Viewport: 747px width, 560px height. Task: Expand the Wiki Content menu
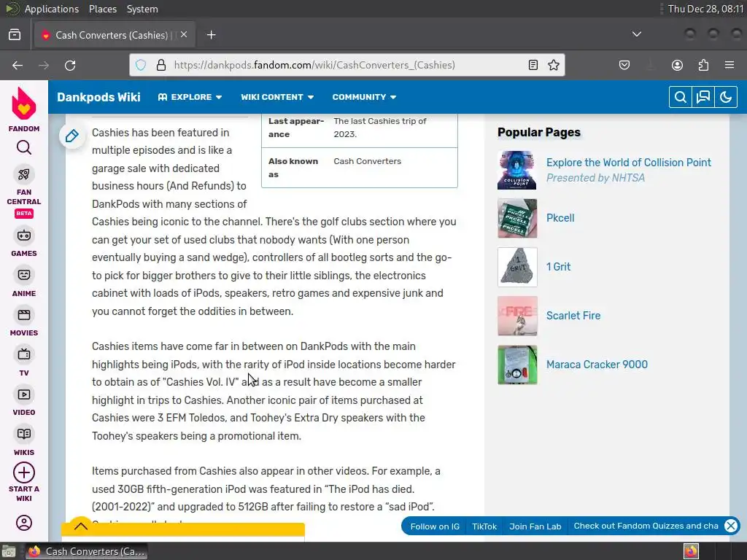tap(277, 97)
